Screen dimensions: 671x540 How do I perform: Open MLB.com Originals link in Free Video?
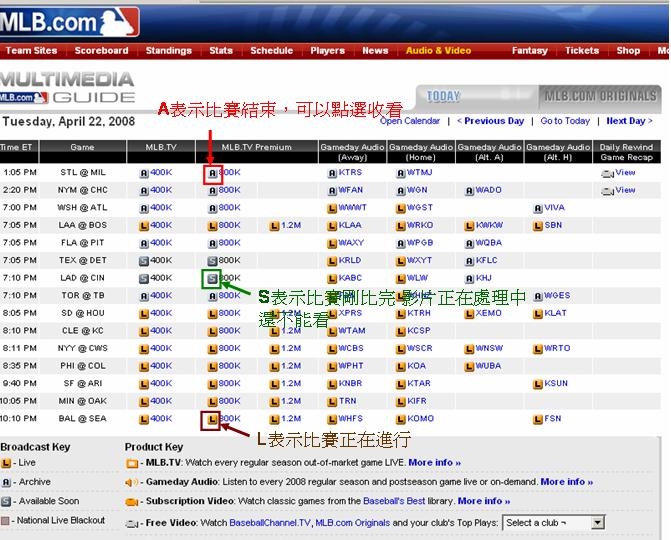coord(353,523)
